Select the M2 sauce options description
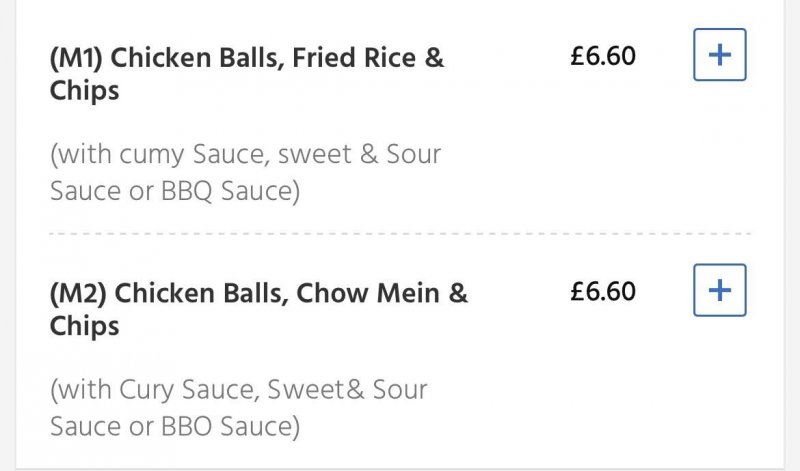The image size is (800, 471). pos(238,408)
